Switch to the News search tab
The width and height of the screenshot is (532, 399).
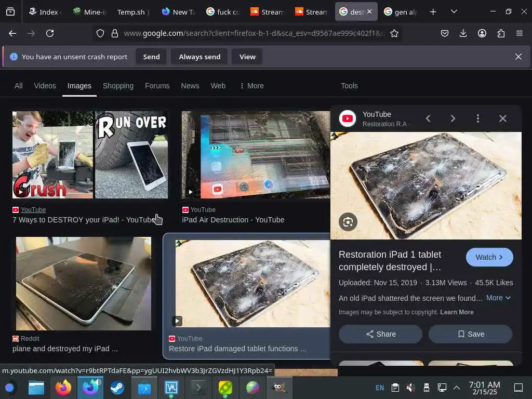(190, 86)
